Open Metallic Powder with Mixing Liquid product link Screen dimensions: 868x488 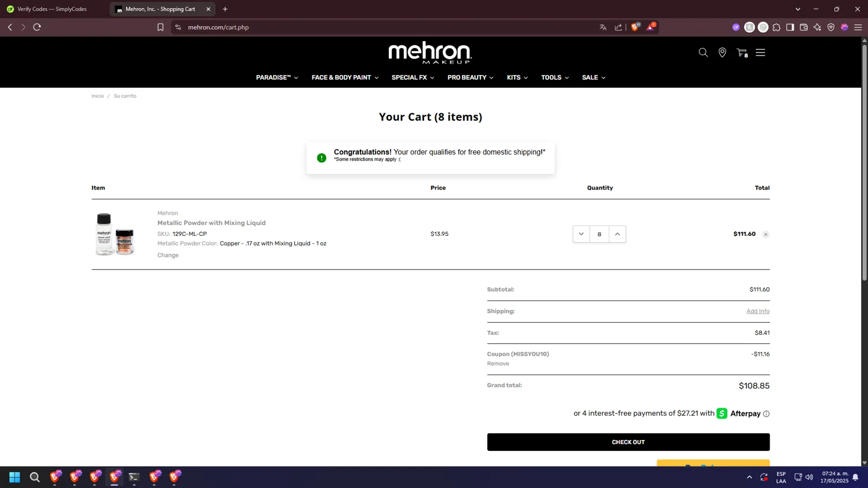point(211,223)
